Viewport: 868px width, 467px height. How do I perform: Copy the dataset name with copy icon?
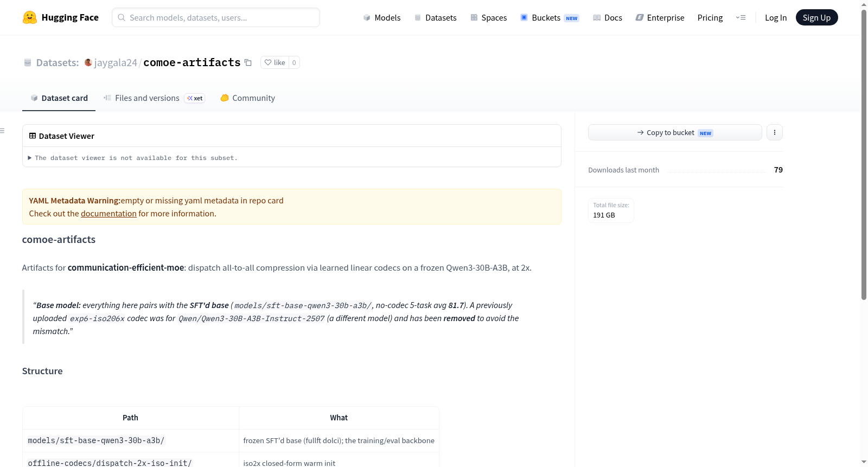coord(248,62)
